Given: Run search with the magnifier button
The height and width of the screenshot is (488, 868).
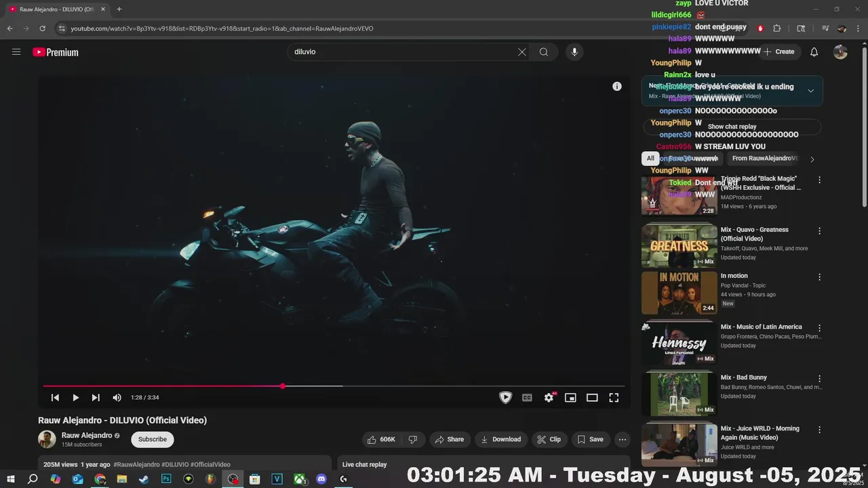Looking at the screenshot, I should pyautogui.click(x=544, y=52).
